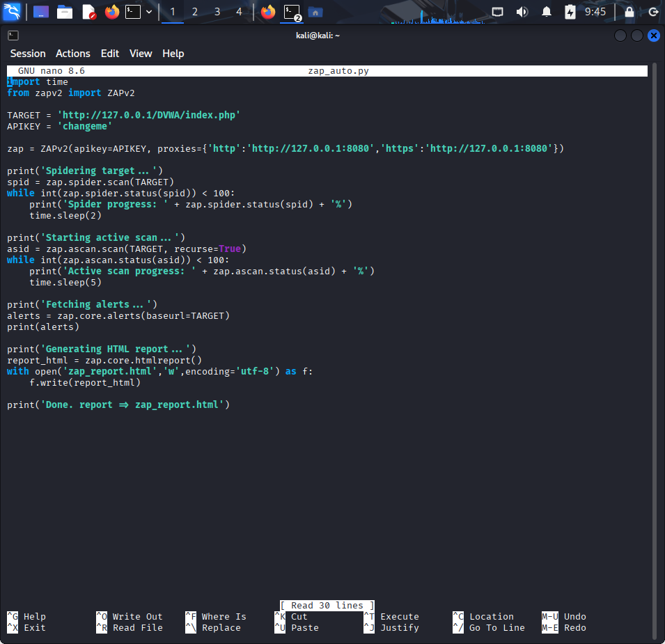Launch Firefox from the panel launcher
This screenshot has width=665, height=644.
(x=112, y=12)
